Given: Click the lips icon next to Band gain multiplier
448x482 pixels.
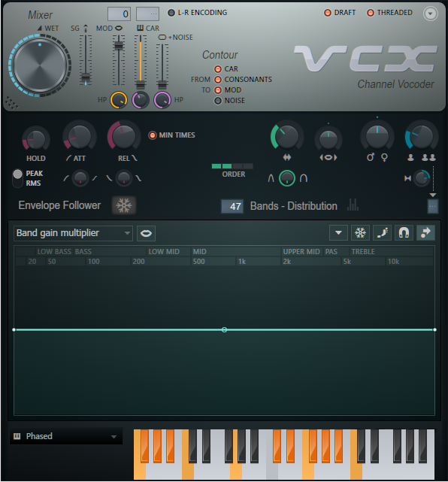Looking at the screenshot, I should click(x=146, y=233).
